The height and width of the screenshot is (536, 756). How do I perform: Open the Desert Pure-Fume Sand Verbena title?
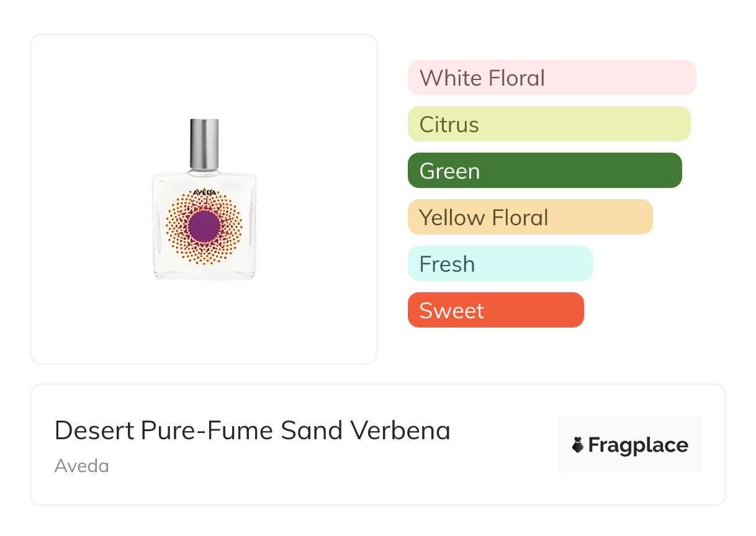pyautogui.click(x=252, y=431)
